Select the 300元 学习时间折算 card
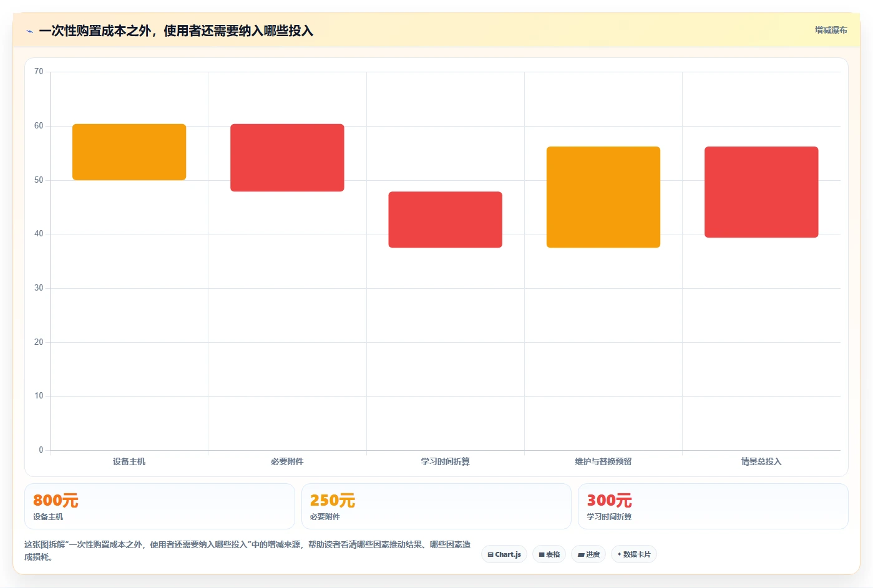 pyautogui.click(x=713, y=506)
